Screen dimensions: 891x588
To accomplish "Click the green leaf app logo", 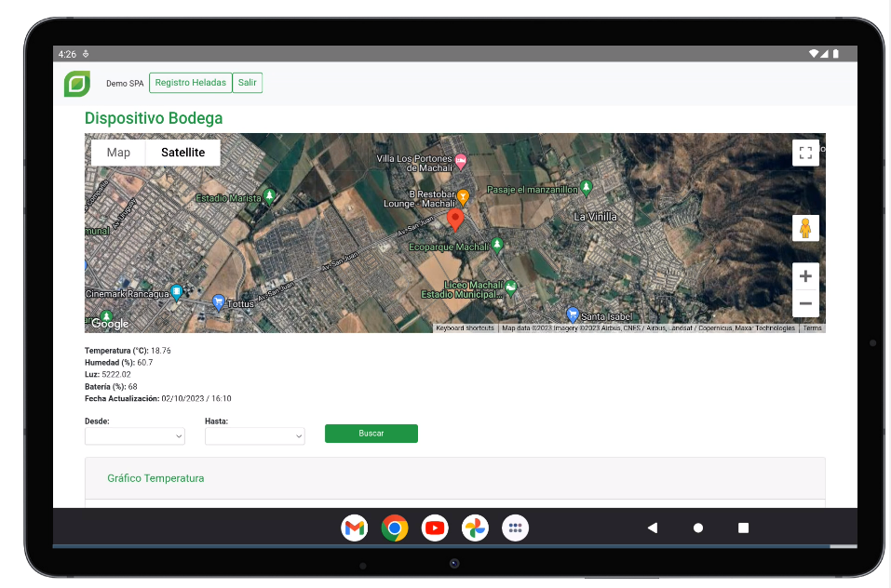I will point(77,84).
